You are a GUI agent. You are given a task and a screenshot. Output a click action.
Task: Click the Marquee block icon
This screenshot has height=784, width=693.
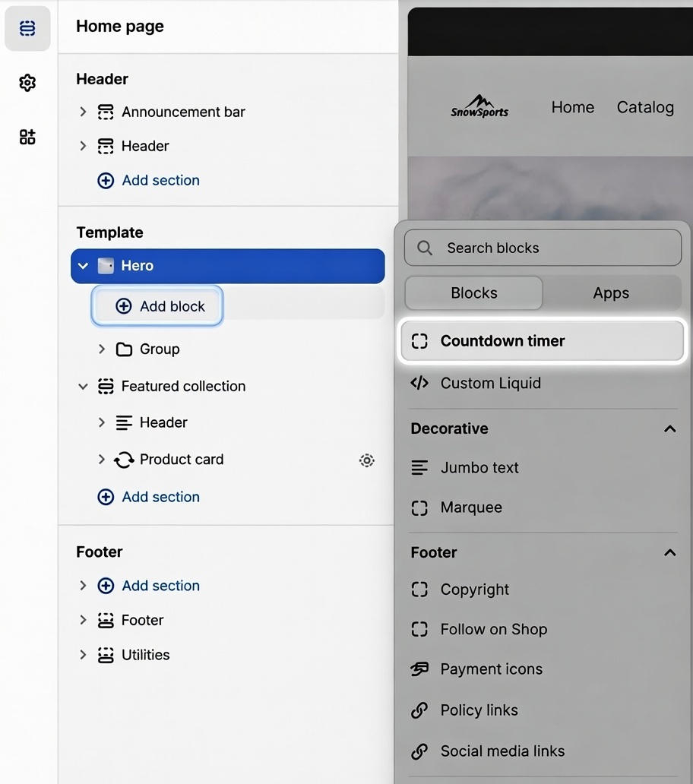(419, 508)
